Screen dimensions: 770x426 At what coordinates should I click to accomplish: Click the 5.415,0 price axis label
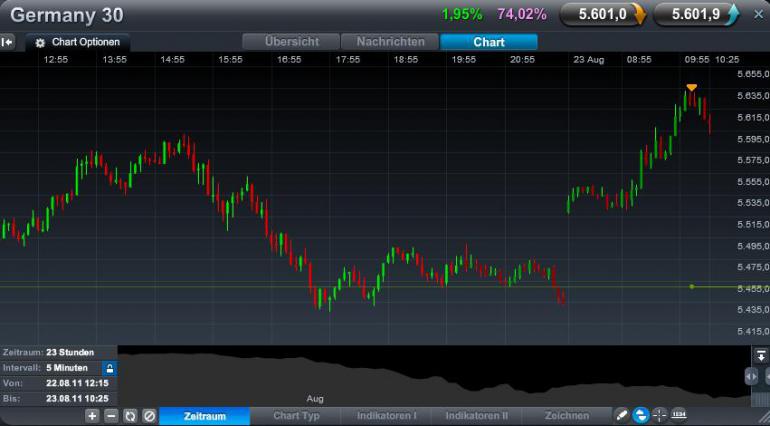tap(753, 331)
